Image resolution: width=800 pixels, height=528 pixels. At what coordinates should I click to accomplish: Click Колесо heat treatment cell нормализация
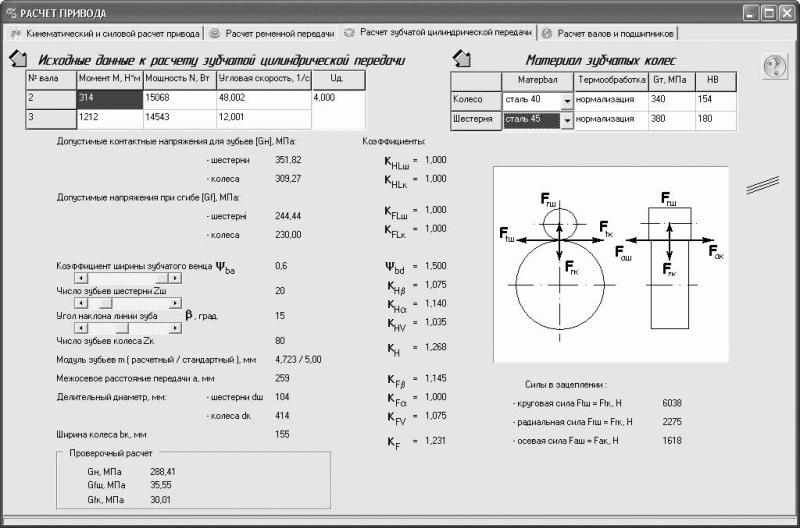(x=611, y=101)
